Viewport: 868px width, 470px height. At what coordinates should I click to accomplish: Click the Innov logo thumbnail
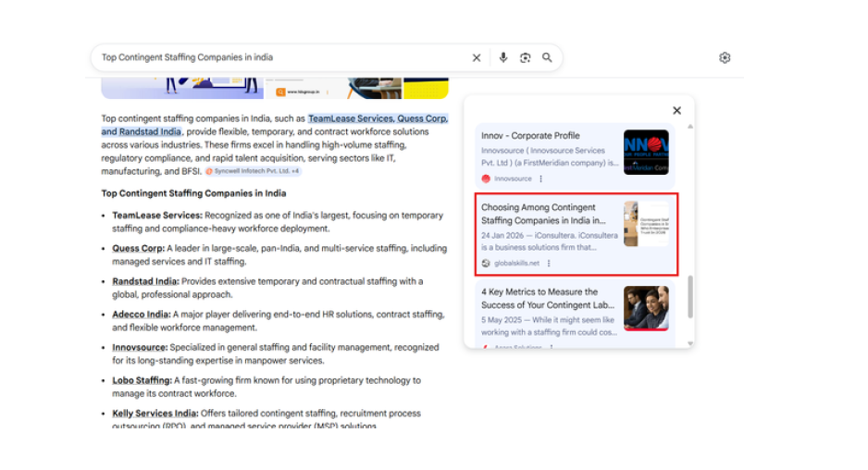tap(646, 152)
